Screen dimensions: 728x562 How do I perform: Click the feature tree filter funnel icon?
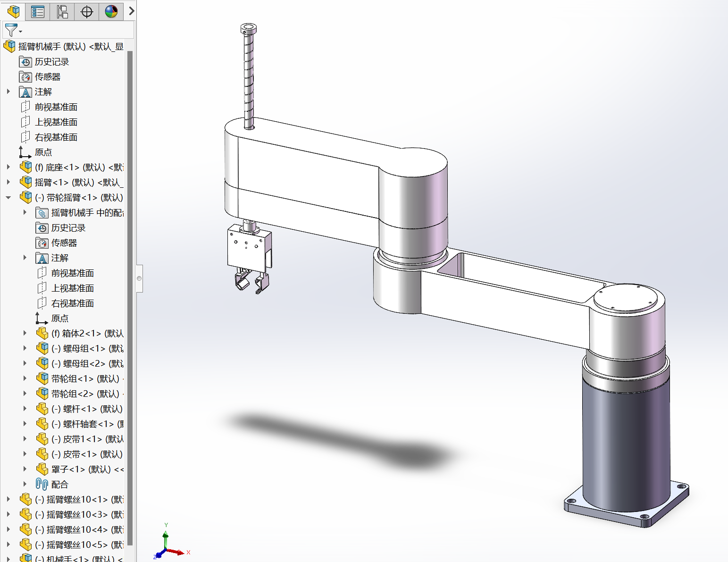pos(11,30)
